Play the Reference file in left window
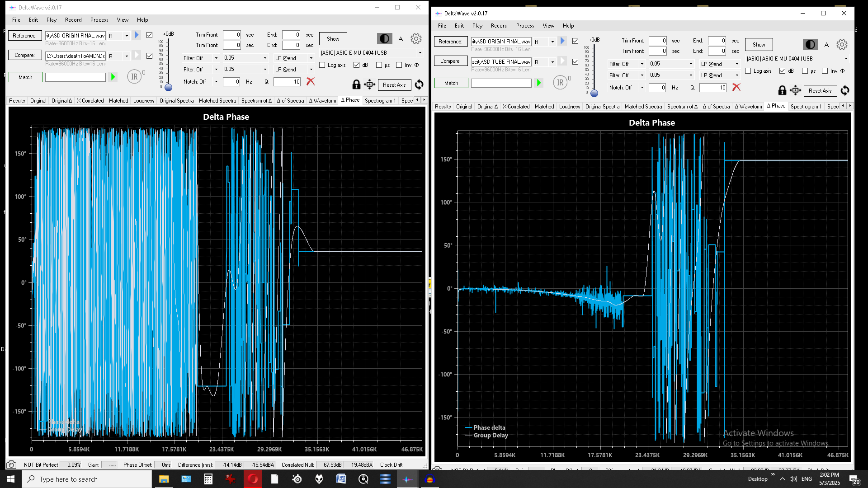 [137, 35]
